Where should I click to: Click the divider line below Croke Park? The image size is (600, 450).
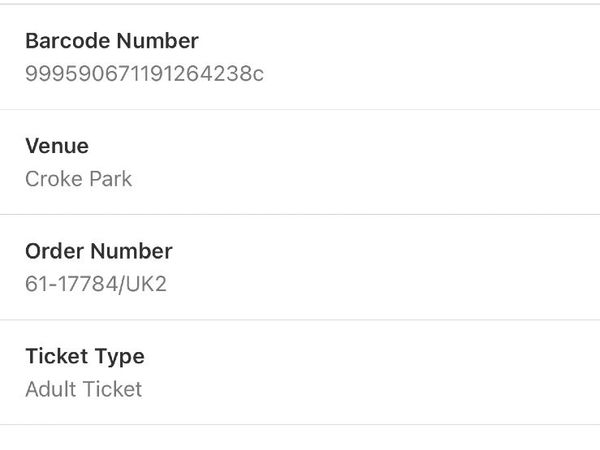point(300,215)
